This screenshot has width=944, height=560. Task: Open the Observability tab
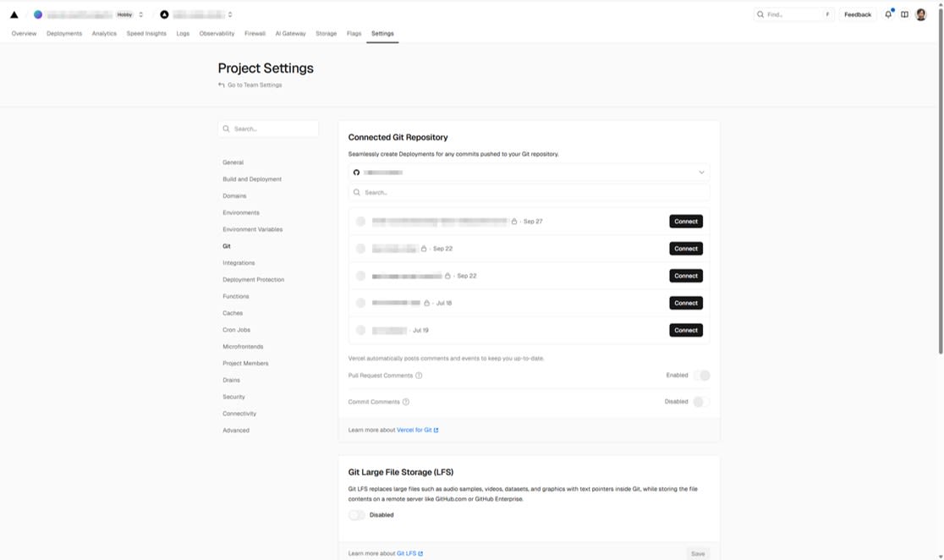pyautogui.click(x=217, y=33)
